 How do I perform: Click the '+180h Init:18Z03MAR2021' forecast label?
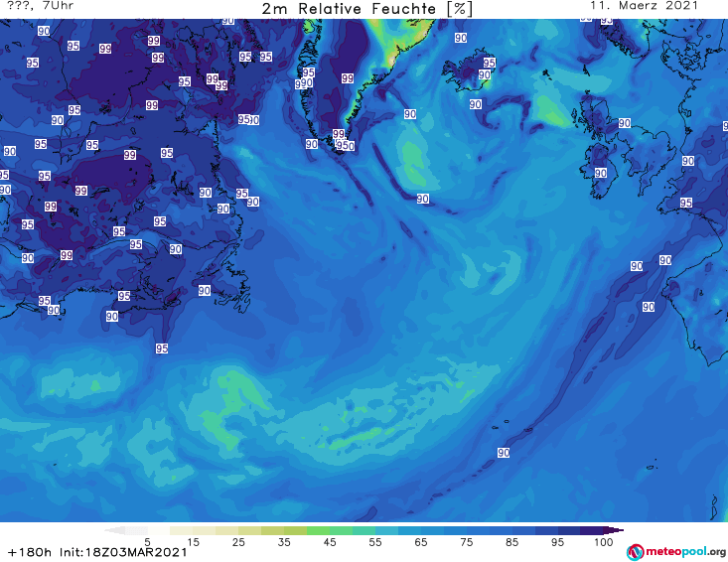tap(97, 552)
